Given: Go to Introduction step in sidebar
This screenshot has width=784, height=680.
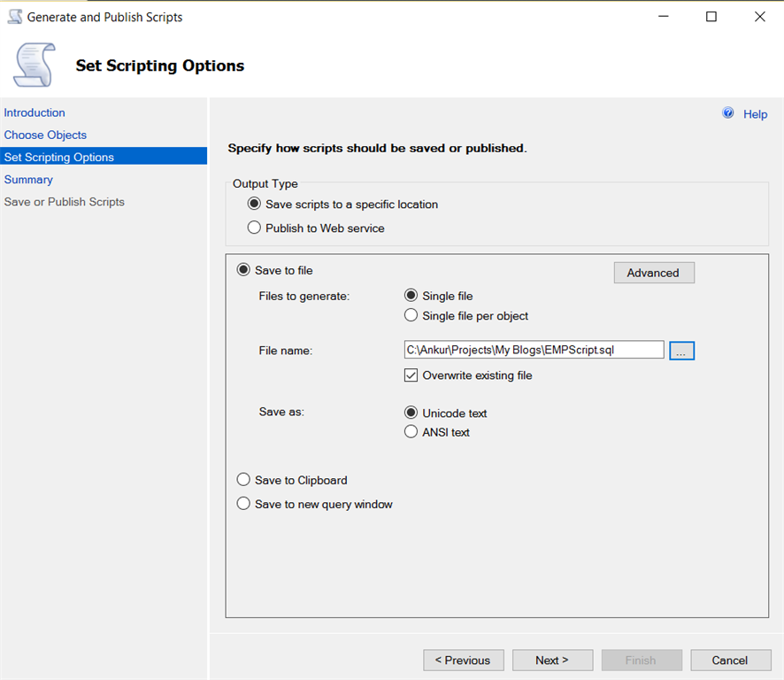Looking at the screenshot, I should point(35,112).
